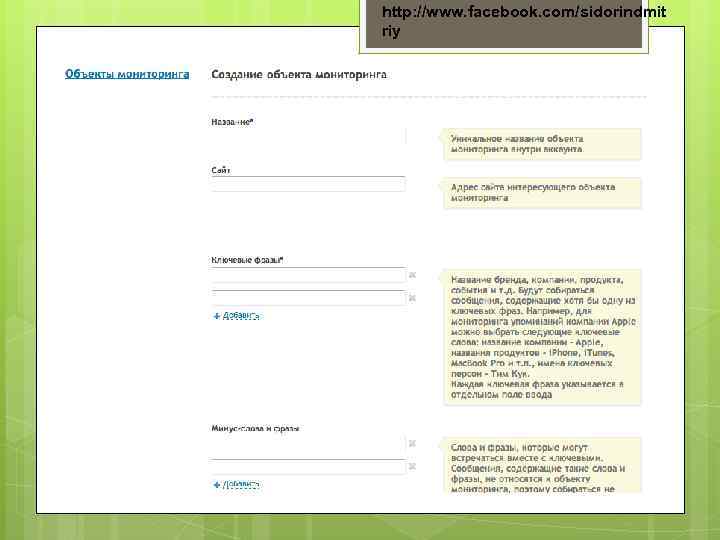This screenshot has height=540, width=720.
Task: Click the plus icon under Ключевые фразы
Action: coord(217,316)
